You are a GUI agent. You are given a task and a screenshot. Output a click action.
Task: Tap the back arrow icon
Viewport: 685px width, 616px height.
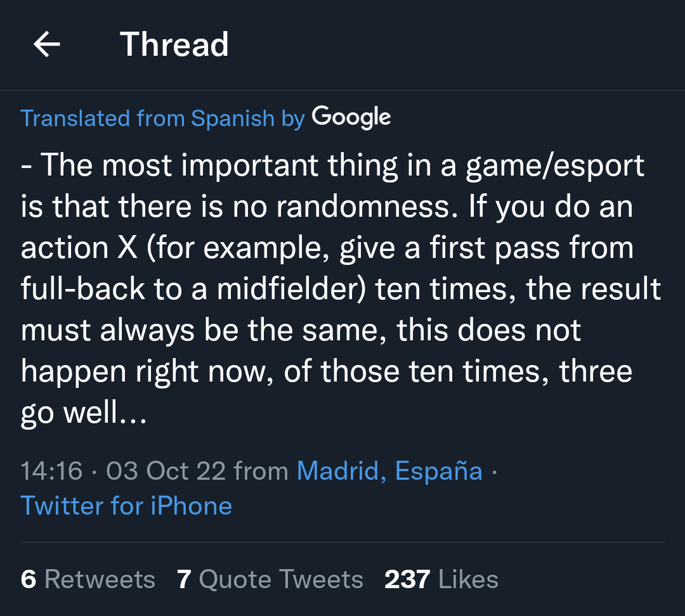46,45
